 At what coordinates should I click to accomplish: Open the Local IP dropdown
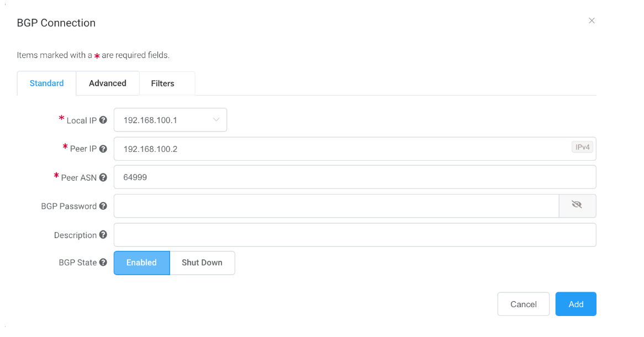point(166,120)
